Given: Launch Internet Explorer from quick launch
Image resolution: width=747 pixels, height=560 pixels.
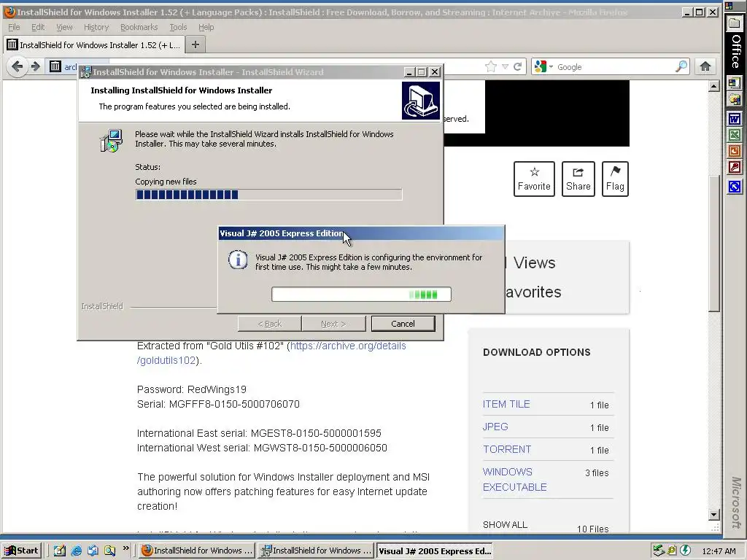Looking at the screenshot, I should tap(76, 551).
